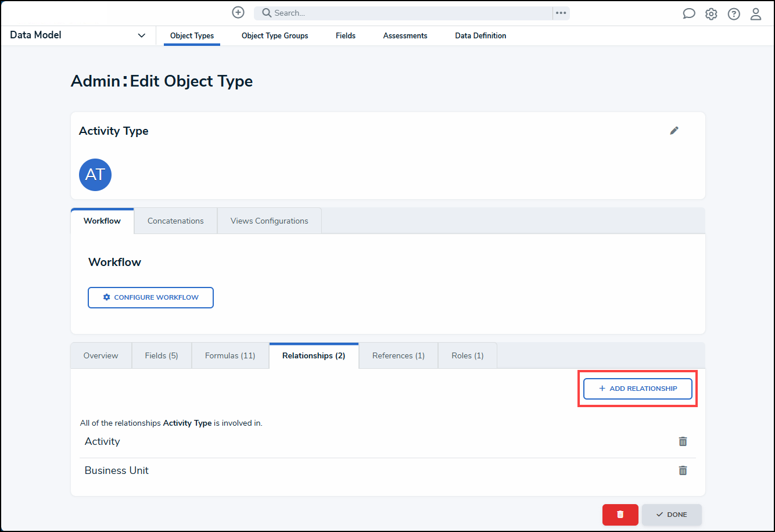Open the chat bubble messages icon
775x532 pixels.
click(x=689, y=14)
